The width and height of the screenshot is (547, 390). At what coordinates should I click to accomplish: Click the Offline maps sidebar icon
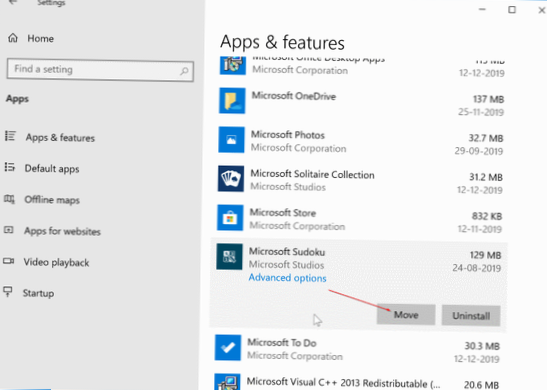pyautogui.click(x=9, y=199)
